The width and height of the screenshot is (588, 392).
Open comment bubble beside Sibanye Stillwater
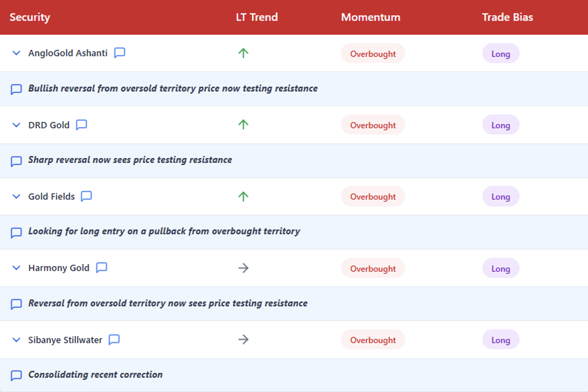[x=114, y=339]
